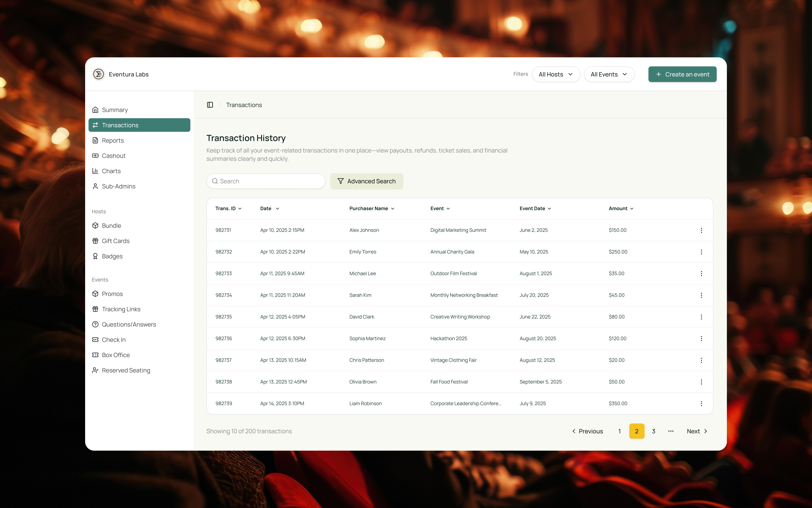Click the Charts bar-graph icon
This screenshot has height=508, width=812.
[95, 171]
